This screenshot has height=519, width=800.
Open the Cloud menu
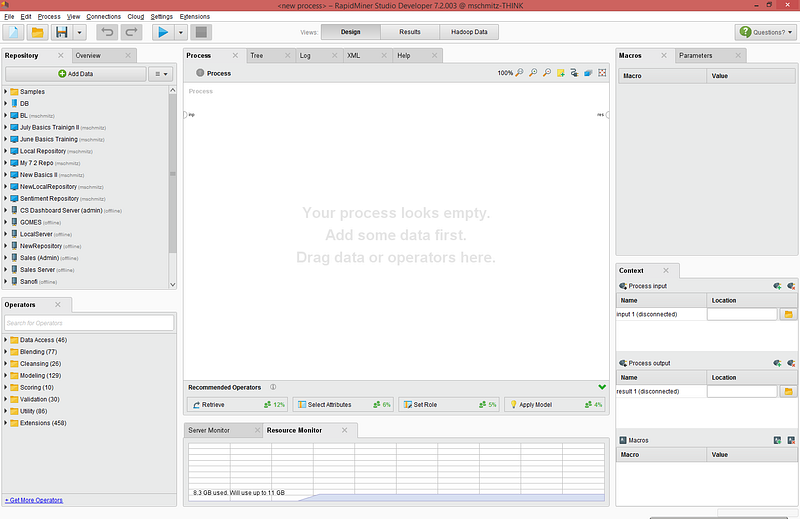pyautogui.click(x=136, y=16)
